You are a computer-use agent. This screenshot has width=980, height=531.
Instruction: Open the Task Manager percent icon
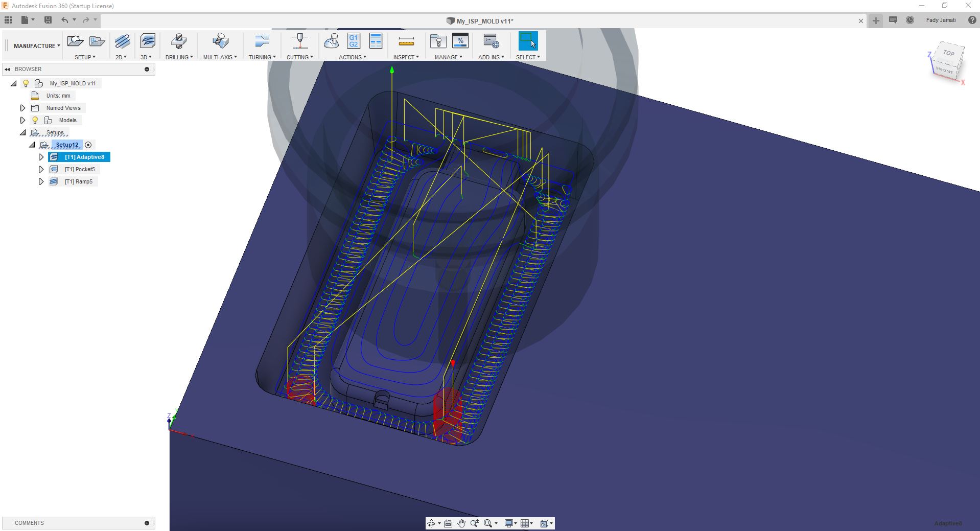(460, 41)
